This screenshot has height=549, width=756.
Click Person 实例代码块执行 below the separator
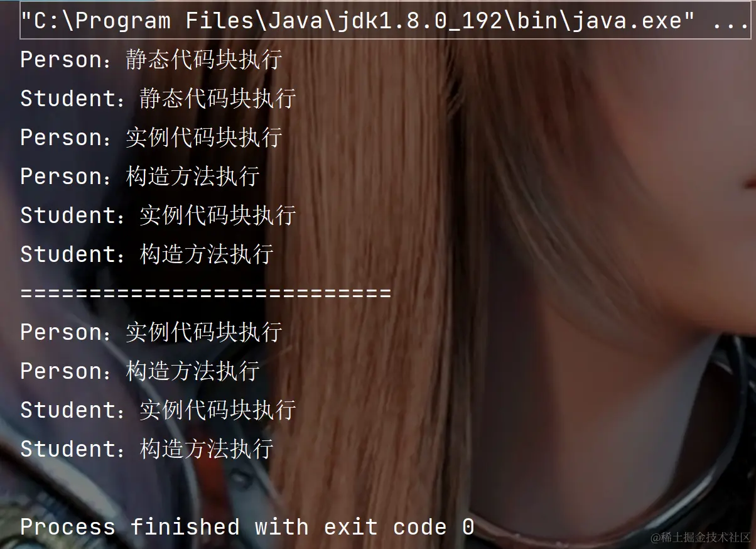point(151,332)
